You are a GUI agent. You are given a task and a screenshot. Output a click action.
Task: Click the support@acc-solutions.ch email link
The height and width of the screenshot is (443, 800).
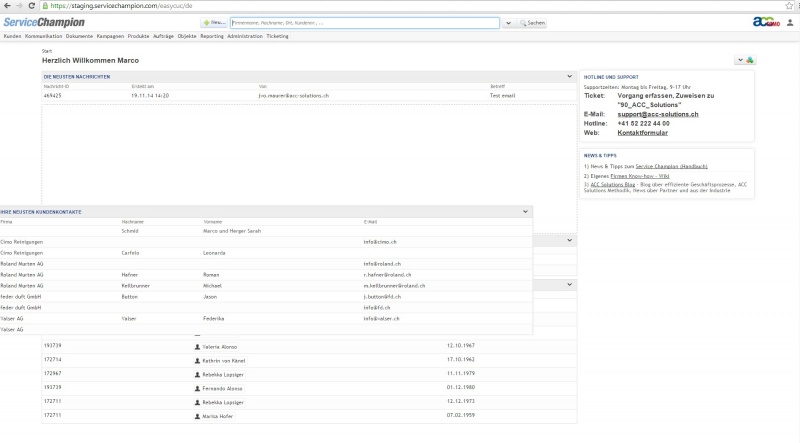tap(658, 114)
